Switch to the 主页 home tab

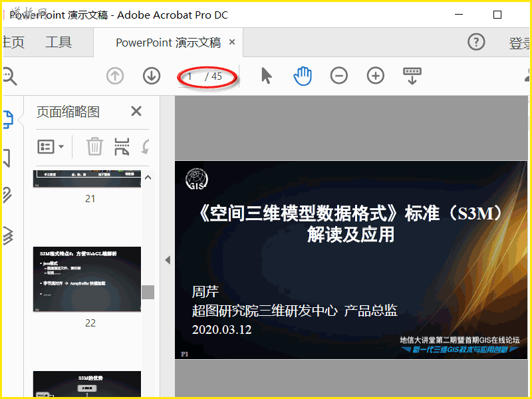point(13,43)
